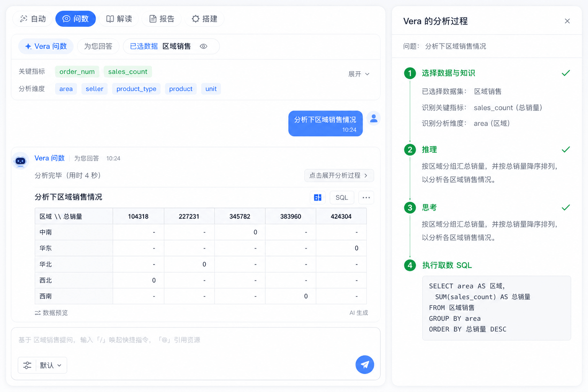Open the settings sliders icon
Screen dimensions: 588x392
point(27,365)
